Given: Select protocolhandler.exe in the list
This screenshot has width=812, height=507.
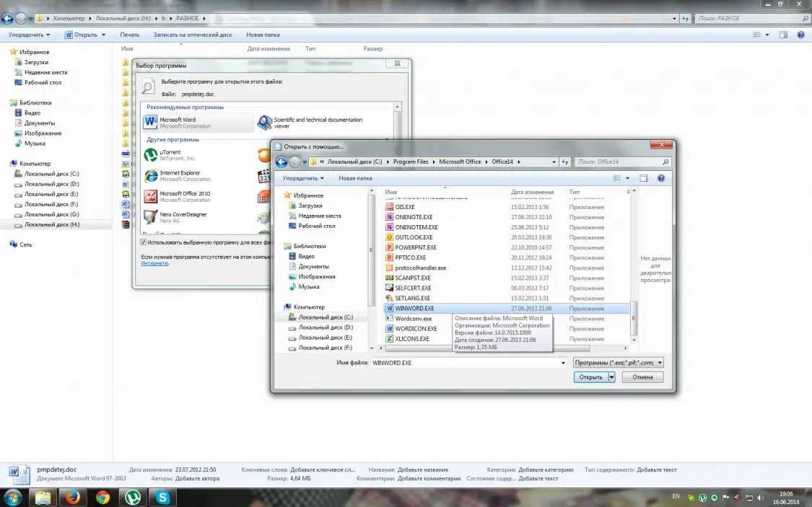Looking at the screenshot, I should point(420,268).
